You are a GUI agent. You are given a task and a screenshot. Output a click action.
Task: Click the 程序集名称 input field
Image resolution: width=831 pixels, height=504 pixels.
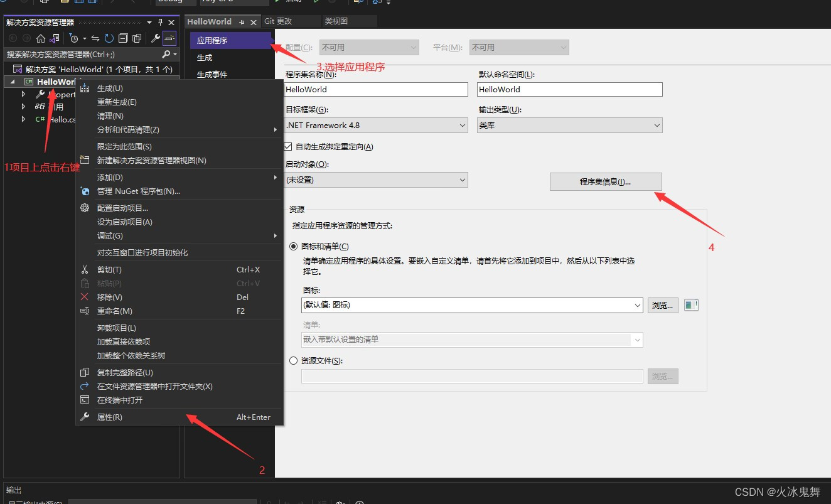[x=376, y=89]
